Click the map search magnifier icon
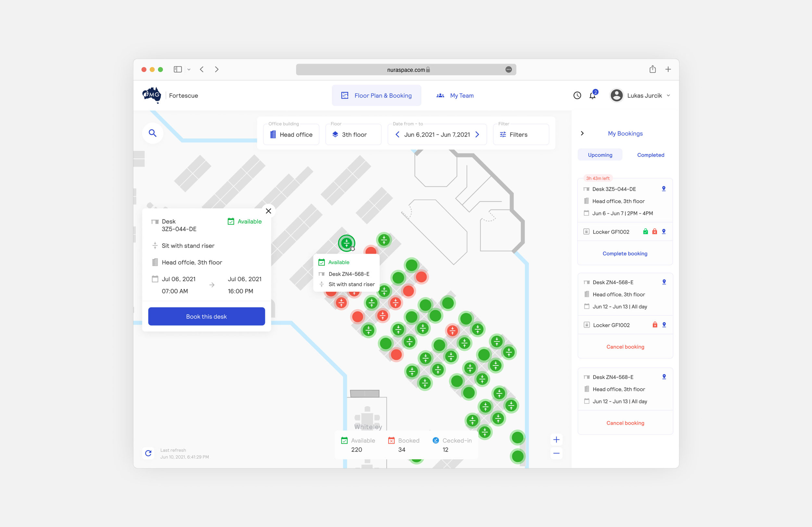The height and width of the screenshot is (527, 812). [153, 133]
